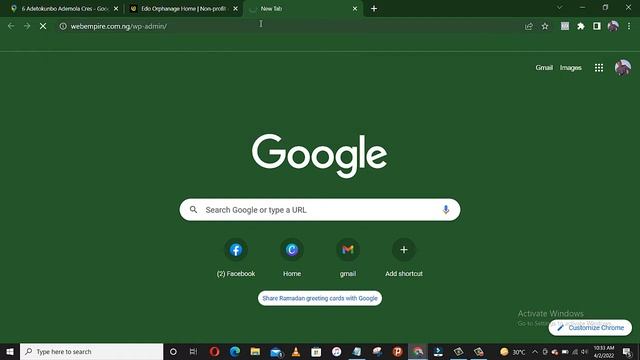Open the 30°C weather widget
Image resolution: width=640 pixels, height=360 pixels.
(513, 351)
